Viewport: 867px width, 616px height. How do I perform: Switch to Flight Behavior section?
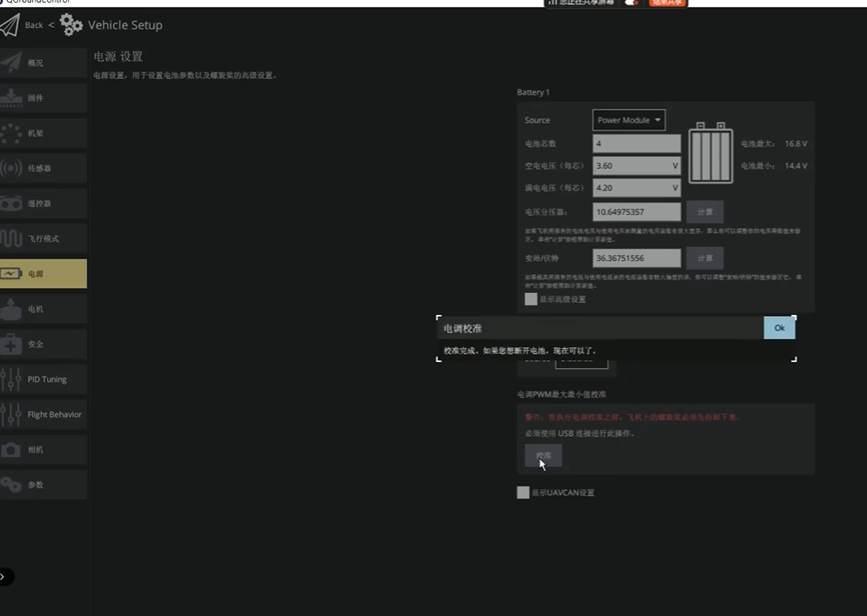coord(44,414)
